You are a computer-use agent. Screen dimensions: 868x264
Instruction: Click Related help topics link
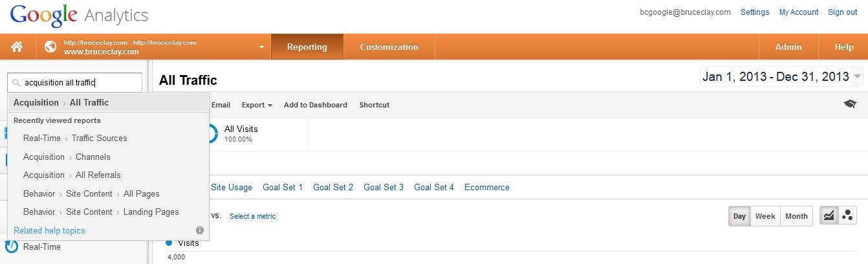(49, 230)
